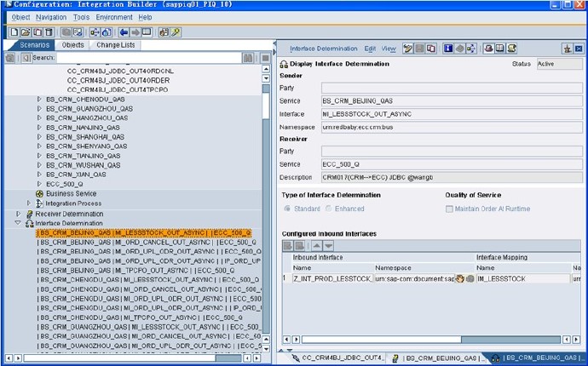Viewport: 588px width, 366px height.
Task: Click the blue info icon in editor toolbar
Action: [447, 49]
